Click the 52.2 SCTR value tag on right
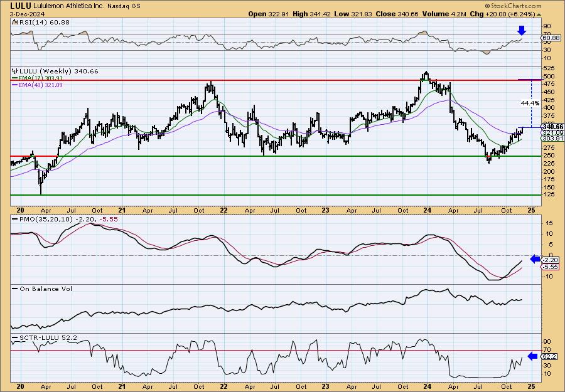The image size is (565, 392). coord(549,357)
